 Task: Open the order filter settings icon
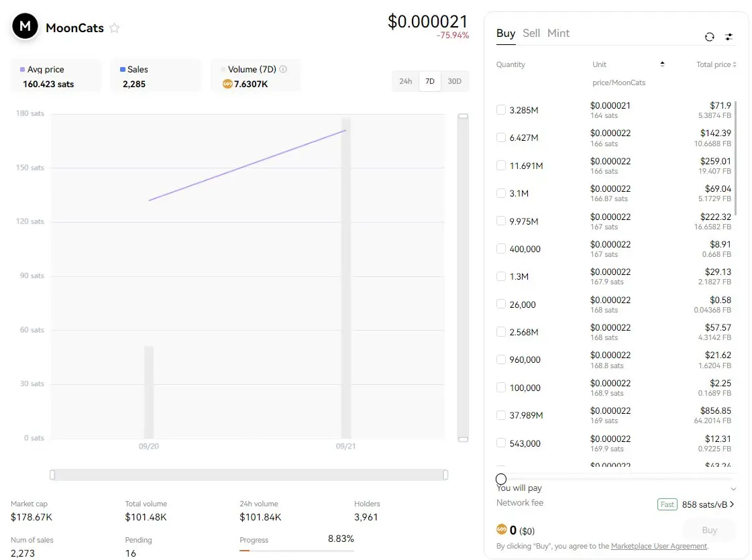(x=729, y=37)
